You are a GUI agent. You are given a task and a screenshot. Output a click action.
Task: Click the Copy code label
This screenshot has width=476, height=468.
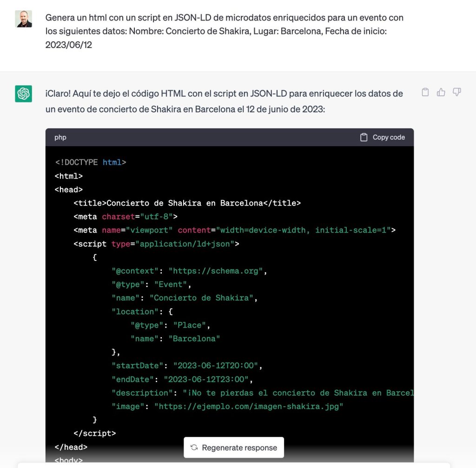coord(389,137)
